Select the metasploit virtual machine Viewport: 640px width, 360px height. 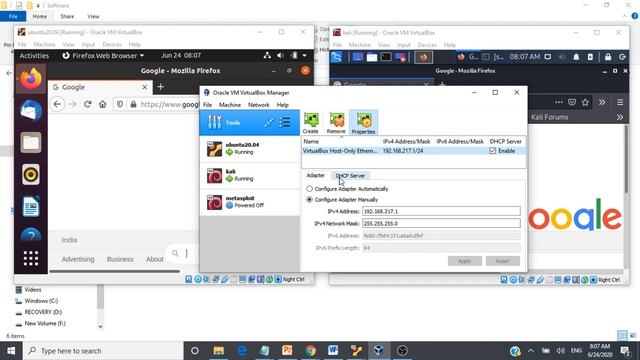[249, 202]
